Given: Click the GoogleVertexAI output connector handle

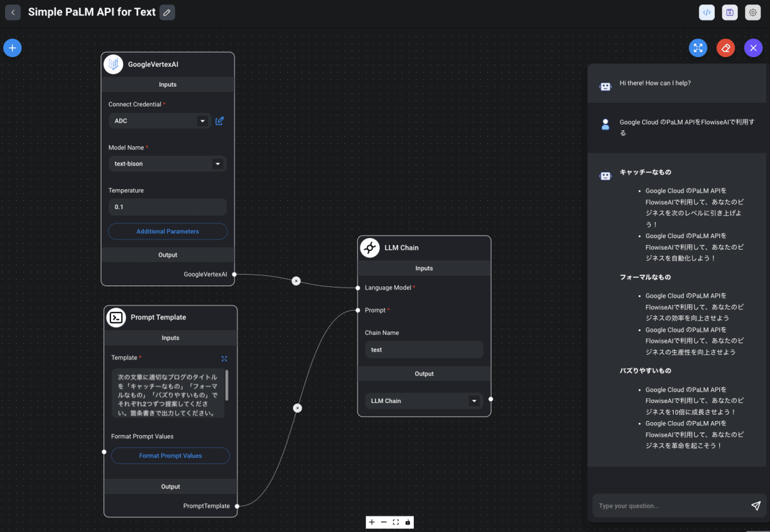Looking at the screenshot, I should (x=234, y=274).
